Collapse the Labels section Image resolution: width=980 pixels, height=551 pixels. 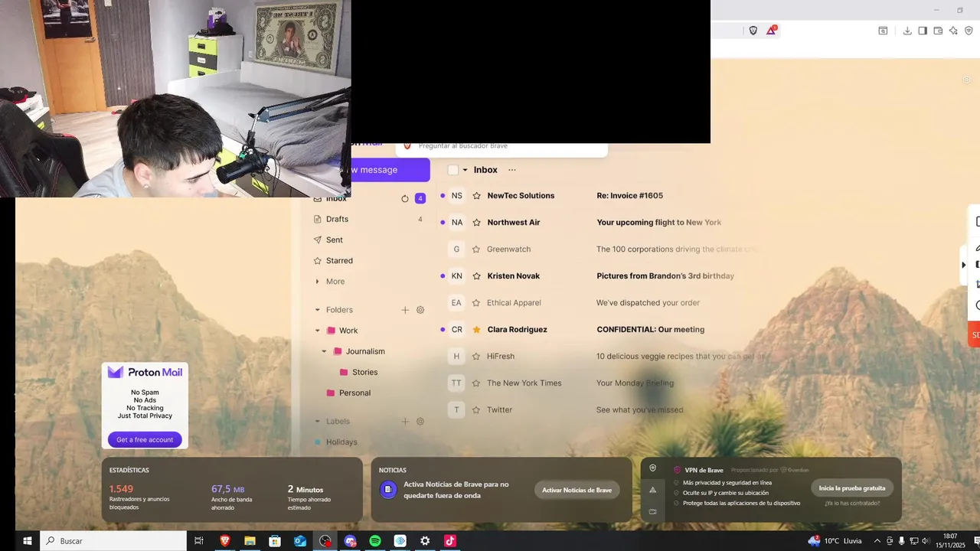point(317,421)
